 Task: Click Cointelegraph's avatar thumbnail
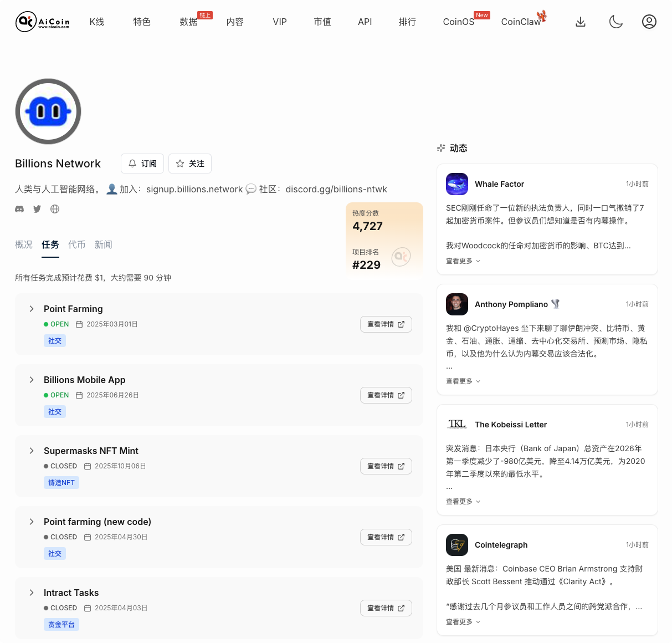coord(457,545)
